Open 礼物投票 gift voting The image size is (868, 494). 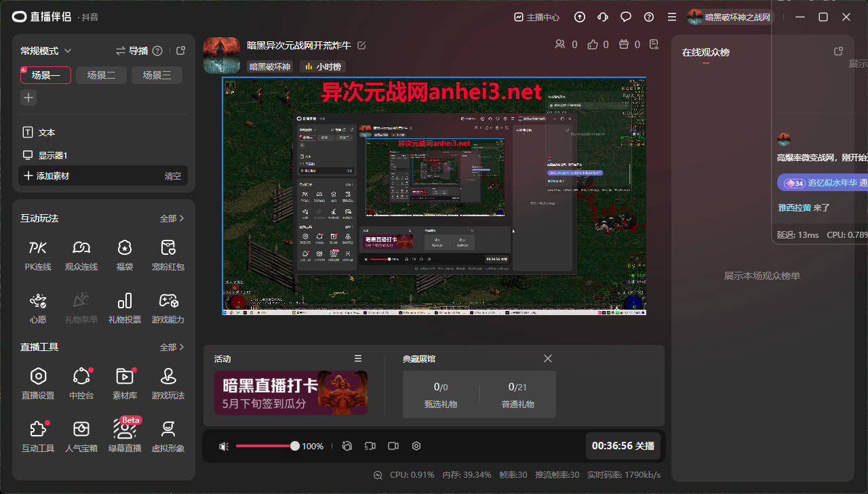click(x=125, y=308)
